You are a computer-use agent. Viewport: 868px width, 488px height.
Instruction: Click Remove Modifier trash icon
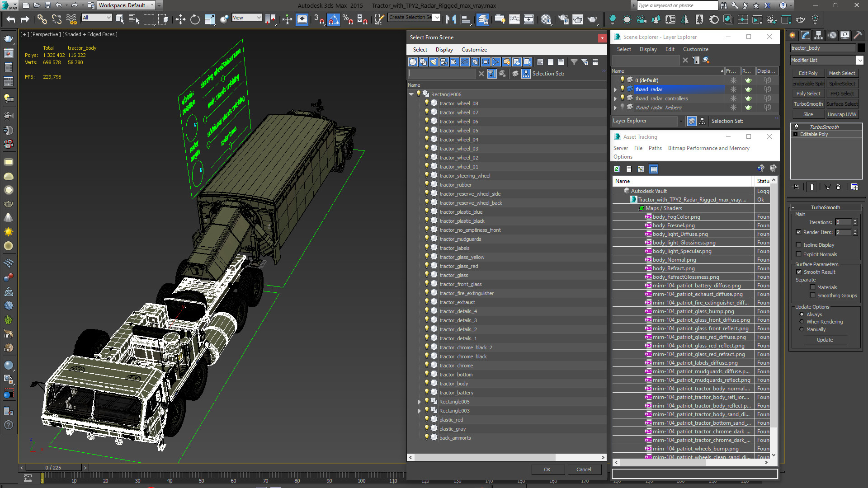pos(838,187)
